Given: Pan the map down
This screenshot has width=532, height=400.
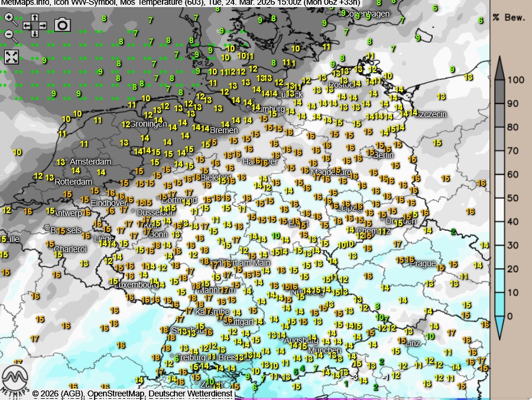Looking at the screenshot, I should [x=35, y=34].
